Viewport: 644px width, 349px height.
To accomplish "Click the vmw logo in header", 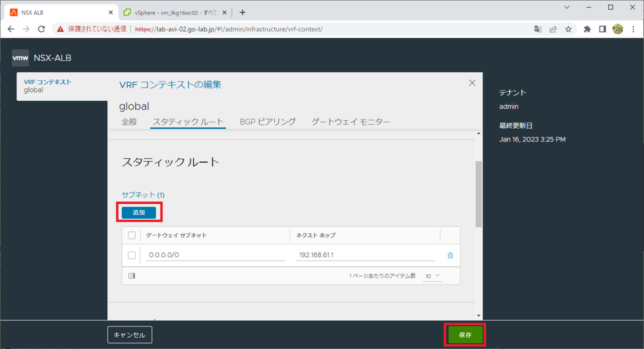I will 20,58.
